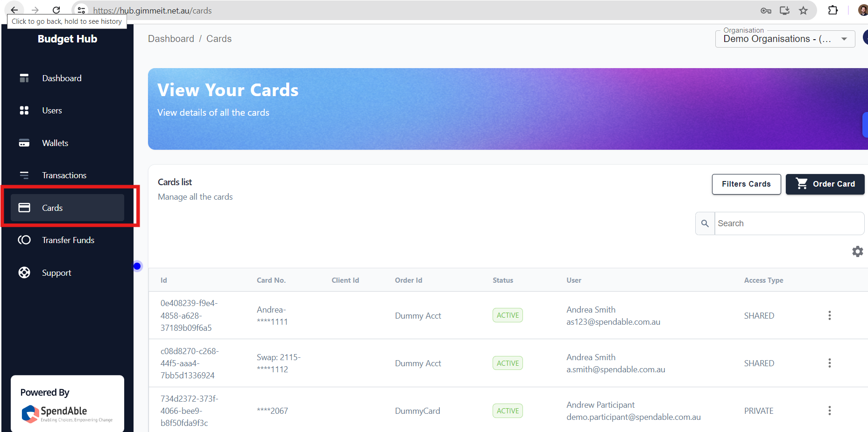Click the Dashboard breadcrumb link

click(171, 39)
